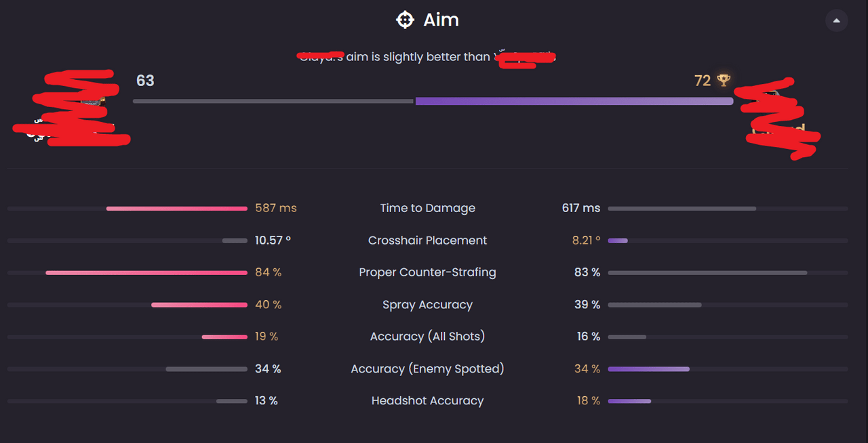Click the purple aim score comparison bar

click(574, 102)
